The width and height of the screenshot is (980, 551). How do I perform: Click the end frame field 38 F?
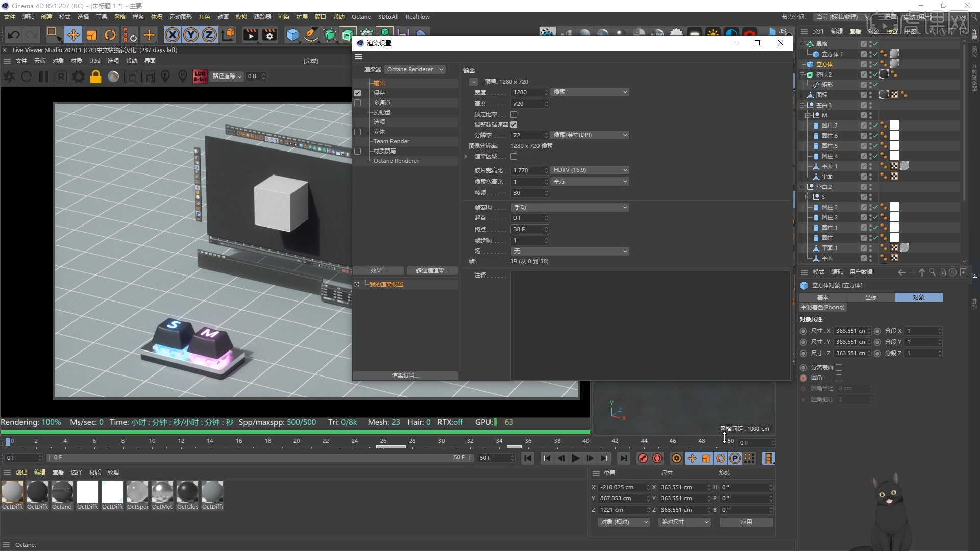pos(530,229)
